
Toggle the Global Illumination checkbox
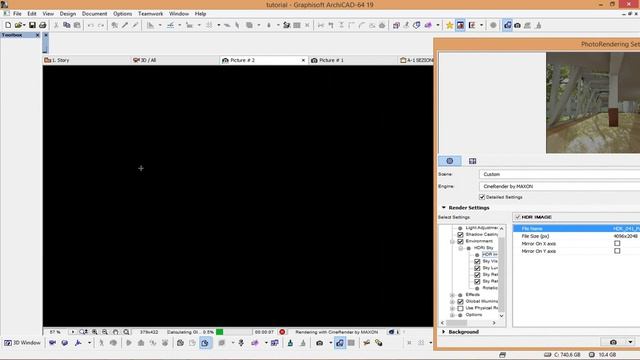point(460,301)
